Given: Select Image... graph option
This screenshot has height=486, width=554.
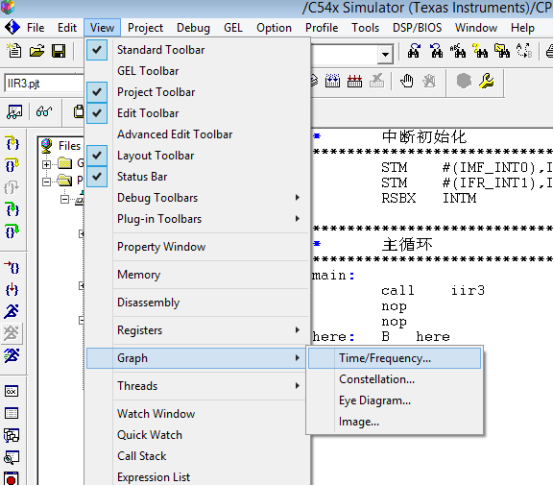Looking at the screenshot, I should pos(394,422).
